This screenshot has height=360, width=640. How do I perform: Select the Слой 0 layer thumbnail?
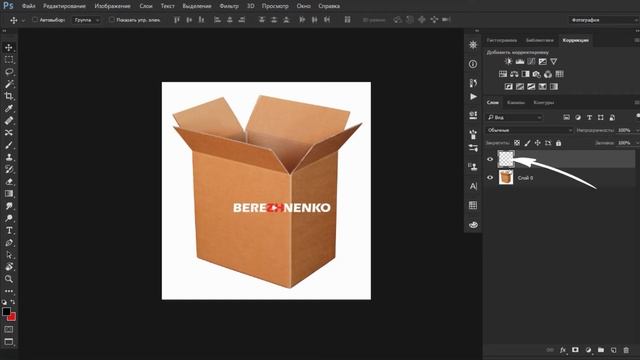click(506, 178)
